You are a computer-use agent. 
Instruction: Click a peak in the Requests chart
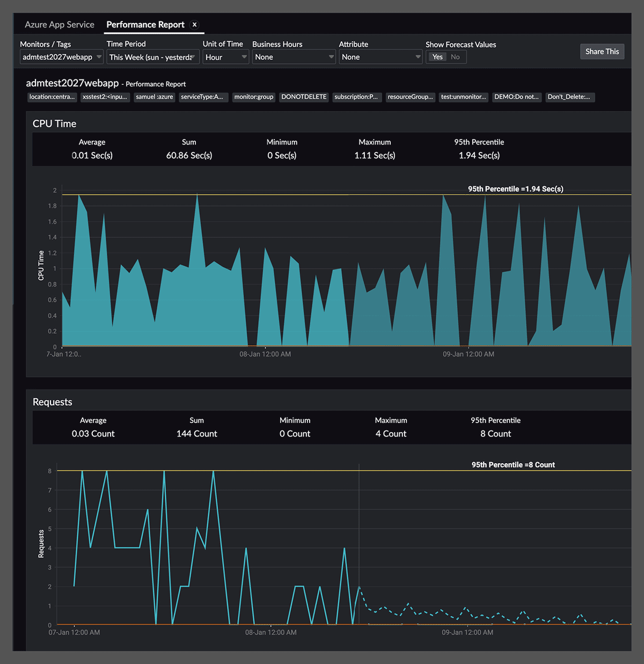point(82,471)
